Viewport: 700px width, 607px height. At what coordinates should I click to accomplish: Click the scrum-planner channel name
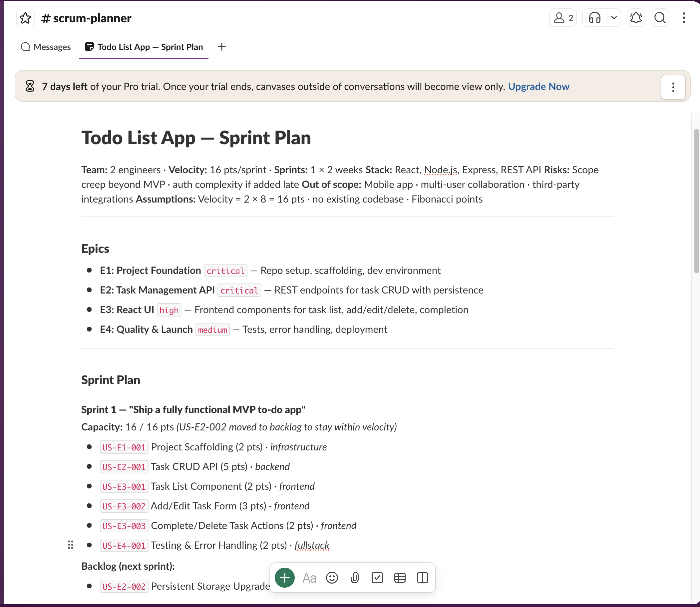[86, 18]
